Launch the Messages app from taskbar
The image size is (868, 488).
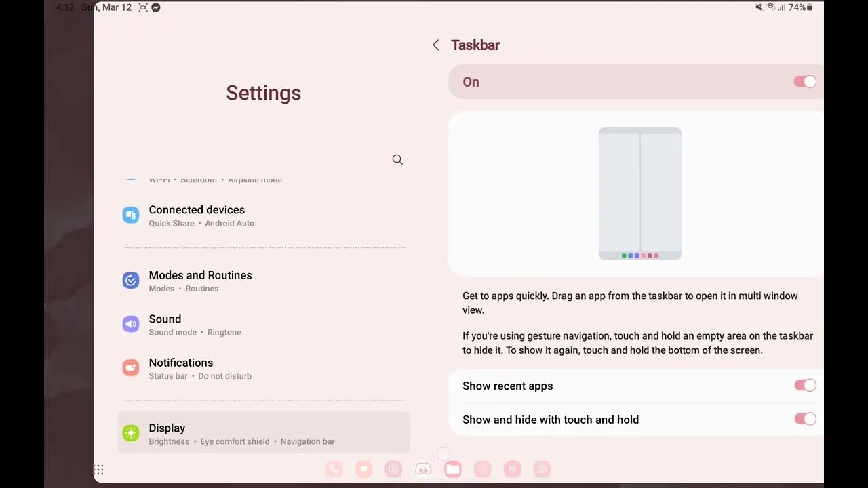click(363, 469)
